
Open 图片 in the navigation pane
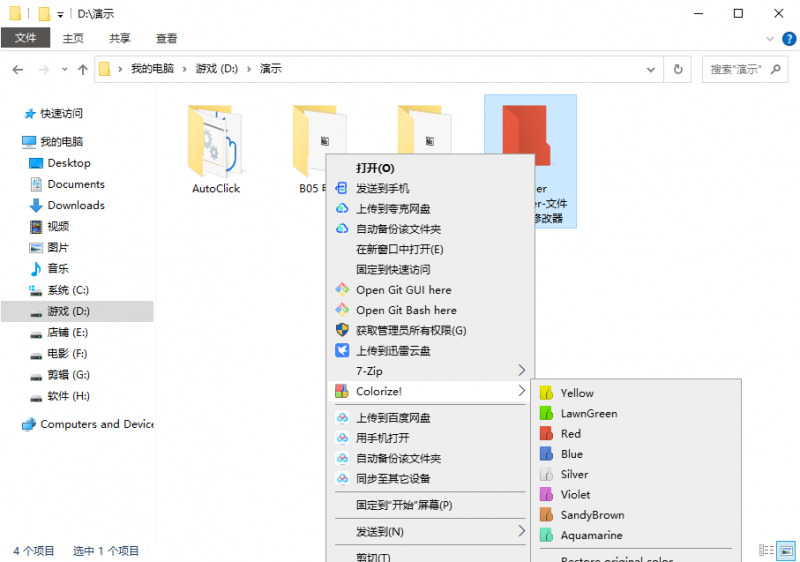click(x=58, y=247)
